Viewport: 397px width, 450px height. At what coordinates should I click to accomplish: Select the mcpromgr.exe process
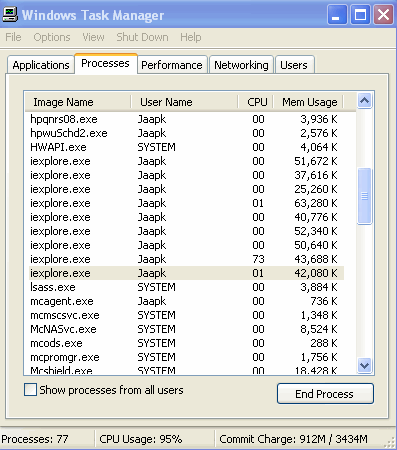[x=185, y=357]
